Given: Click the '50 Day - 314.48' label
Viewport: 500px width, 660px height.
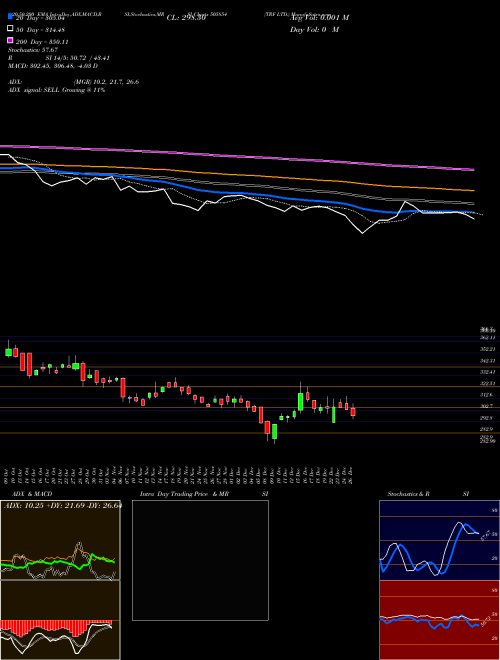Looking at the screenshot, I should (x=42, y=30).
